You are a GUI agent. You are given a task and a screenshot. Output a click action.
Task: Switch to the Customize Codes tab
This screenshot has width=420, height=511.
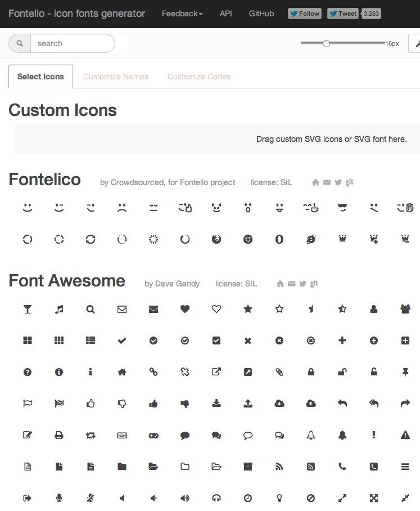point(198,77)
